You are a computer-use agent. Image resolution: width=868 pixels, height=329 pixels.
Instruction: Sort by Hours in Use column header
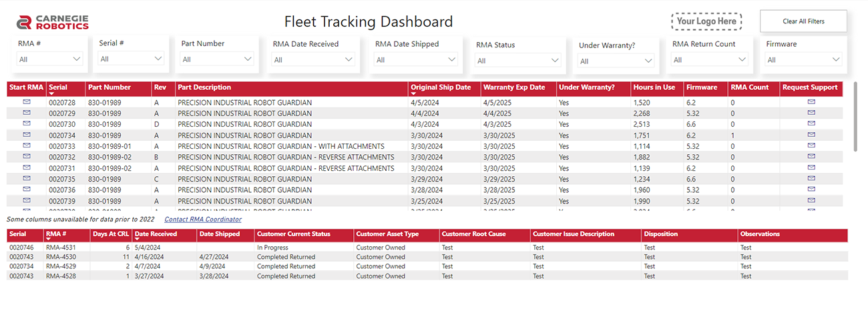pos(654,87)
